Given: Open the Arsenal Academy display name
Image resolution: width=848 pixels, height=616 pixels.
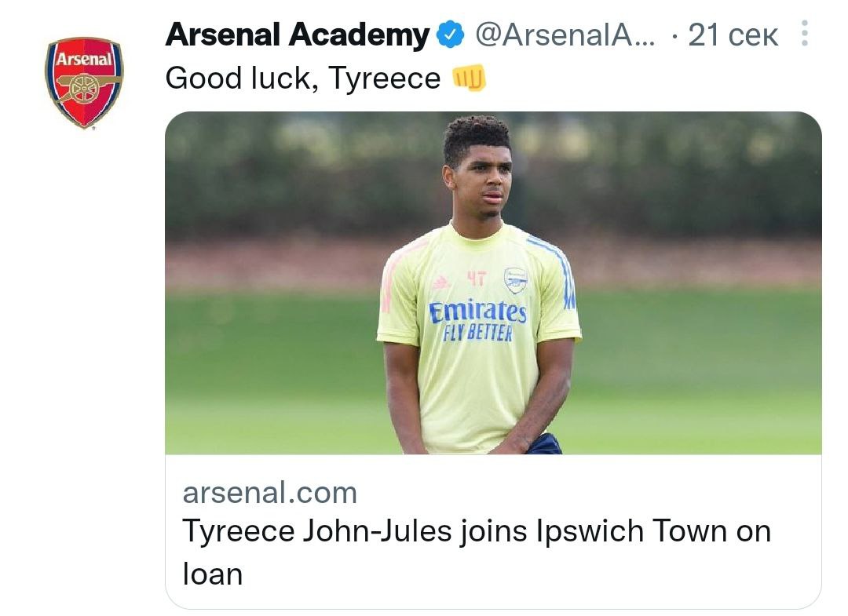Looking at the screenshot, I should point(298,35).
